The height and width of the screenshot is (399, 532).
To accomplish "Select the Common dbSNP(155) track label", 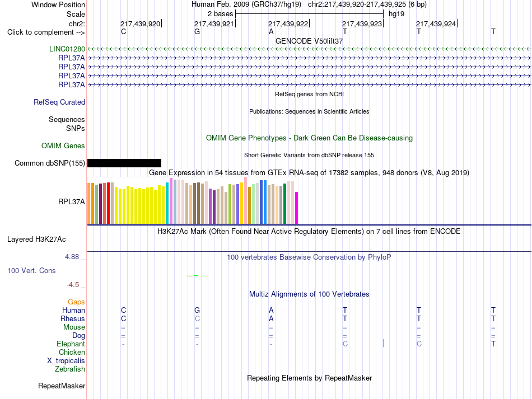I will click(50, 163).
